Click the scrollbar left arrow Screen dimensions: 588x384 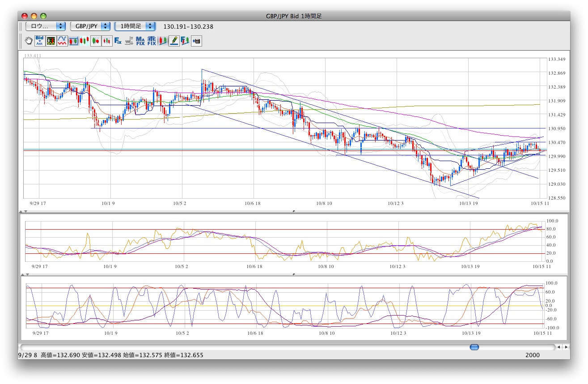tap(559, 347)
